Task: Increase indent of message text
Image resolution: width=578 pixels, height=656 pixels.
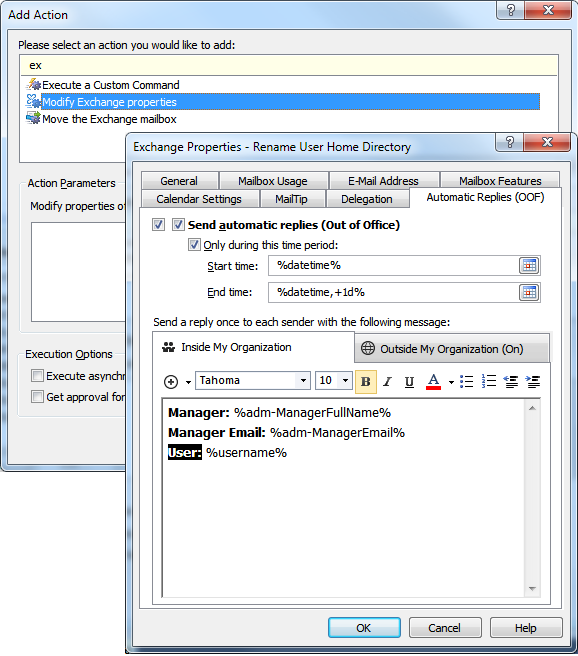Action: [533, 382]
